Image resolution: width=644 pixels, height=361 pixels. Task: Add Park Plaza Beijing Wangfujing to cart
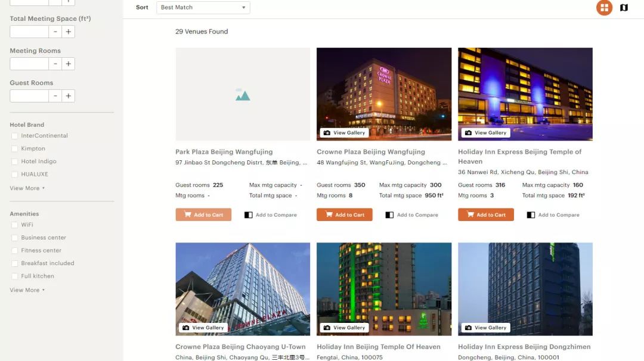coord(203,214)
